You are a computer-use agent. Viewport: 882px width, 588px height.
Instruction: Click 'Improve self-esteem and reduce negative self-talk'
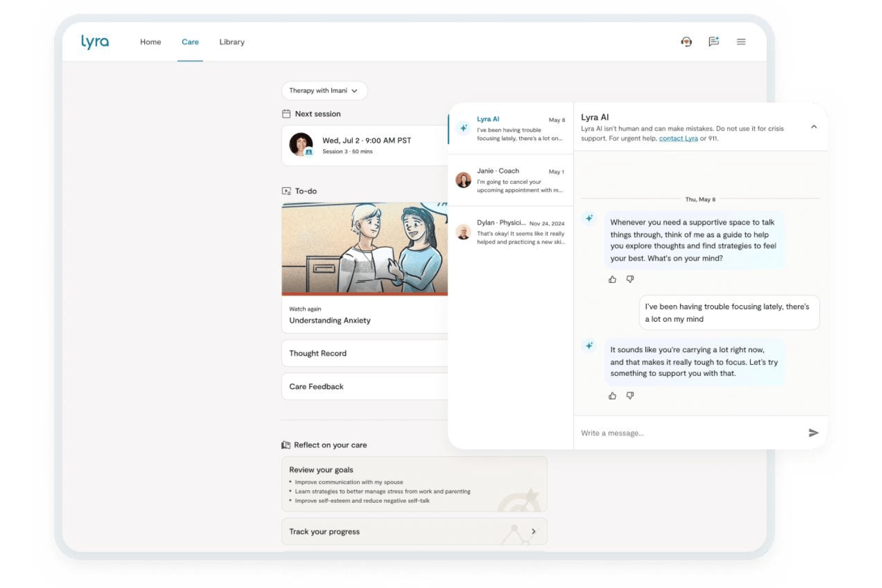point(362,501)
